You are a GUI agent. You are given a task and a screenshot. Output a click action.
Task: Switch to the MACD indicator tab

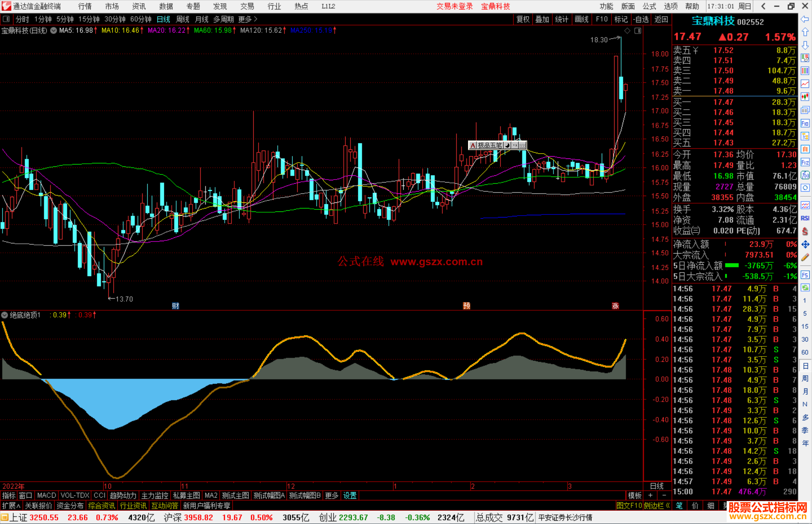pos(47,495)
